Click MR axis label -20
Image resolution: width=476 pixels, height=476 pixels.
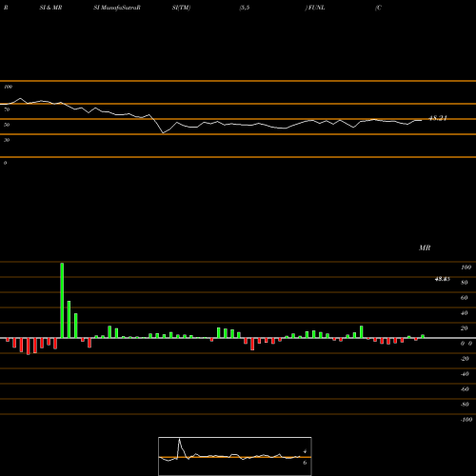[465, 359]
